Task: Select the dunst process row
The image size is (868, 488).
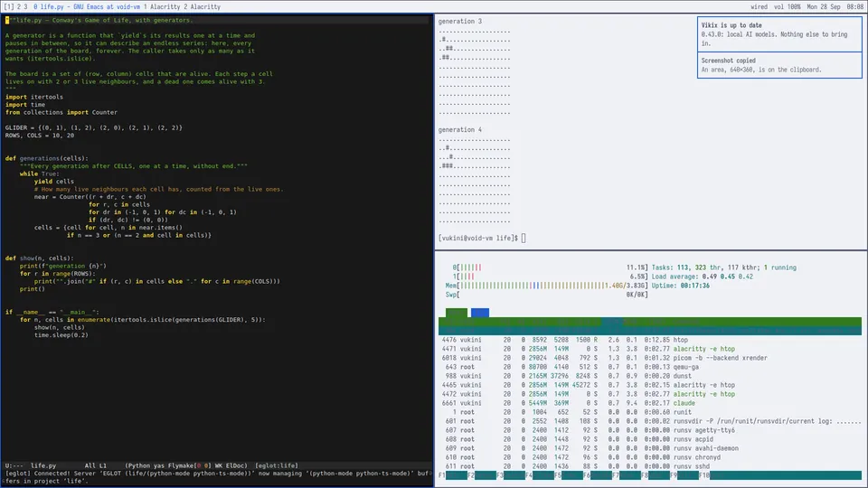Action: (650, 376)
